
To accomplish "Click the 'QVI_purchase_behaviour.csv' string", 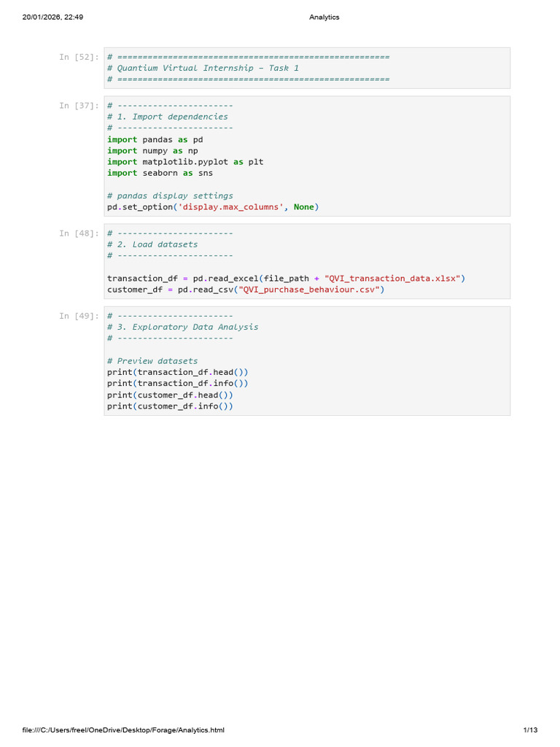I will (x=309, y=290).
